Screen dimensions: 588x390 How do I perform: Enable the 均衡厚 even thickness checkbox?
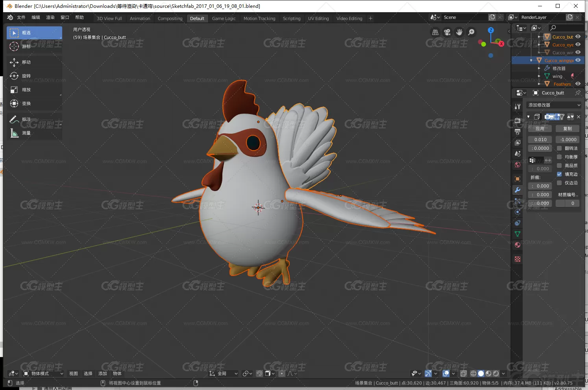pyautogui.click(x=559, y=157)
